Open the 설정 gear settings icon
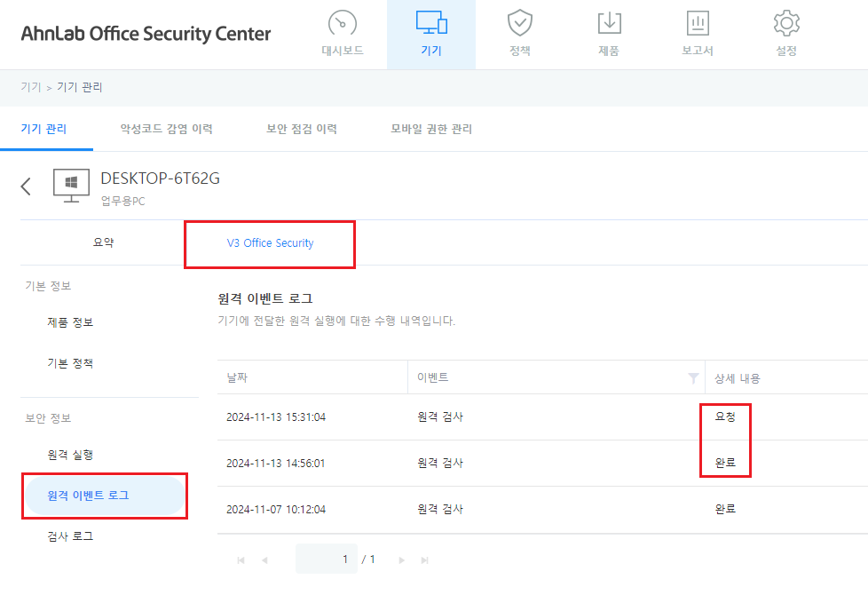The image size is (868, 611). tap(786, 24)
